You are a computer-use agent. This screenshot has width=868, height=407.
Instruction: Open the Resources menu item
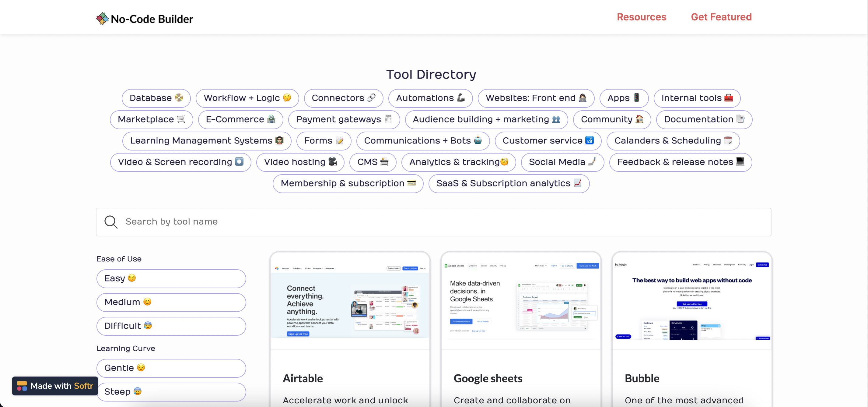pyautogui.click(x=642, y=17)
